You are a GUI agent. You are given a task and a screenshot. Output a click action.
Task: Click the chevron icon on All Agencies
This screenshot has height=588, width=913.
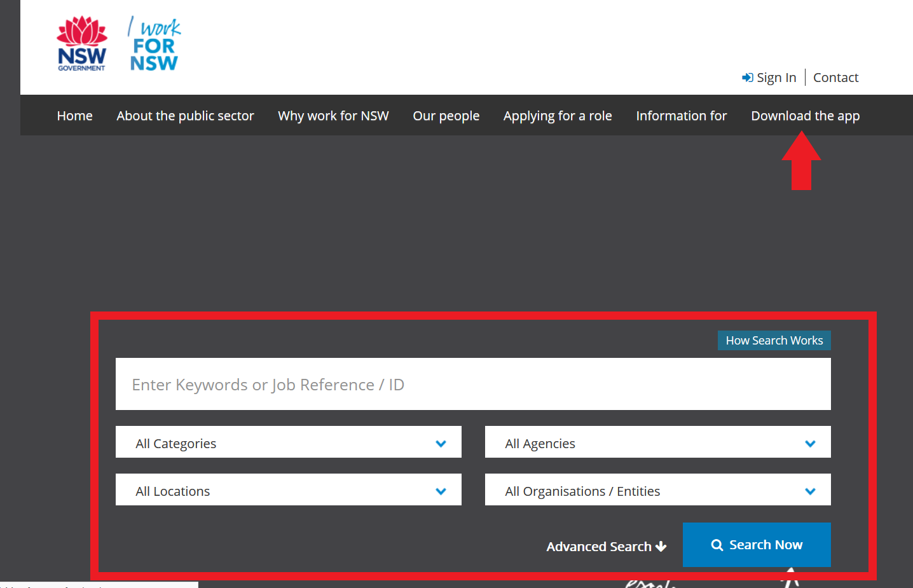click(810, 443)
